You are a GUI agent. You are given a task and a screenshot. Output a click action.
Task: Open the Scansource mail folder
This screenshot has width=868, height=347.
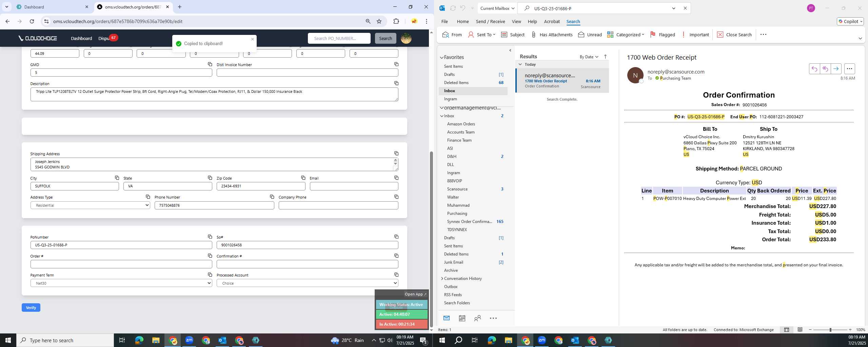click(x=457, y=189)
